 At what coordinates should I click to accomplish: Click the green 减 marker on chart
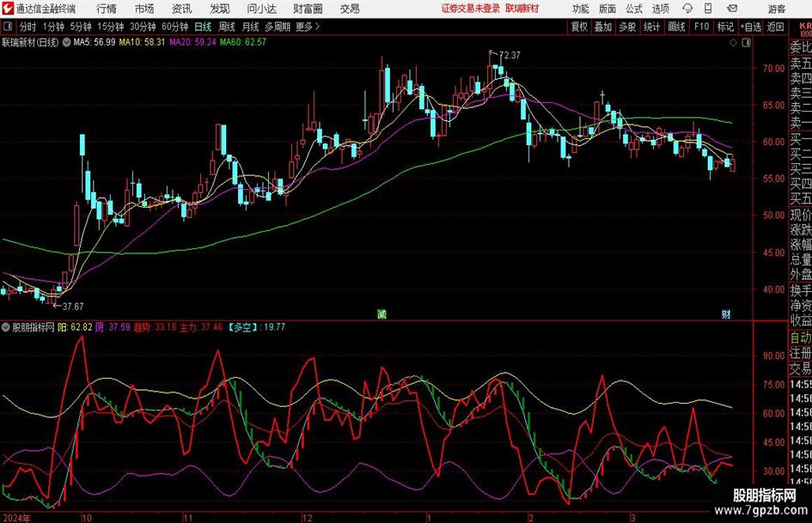pyautogui.click(x=382, y=313)
